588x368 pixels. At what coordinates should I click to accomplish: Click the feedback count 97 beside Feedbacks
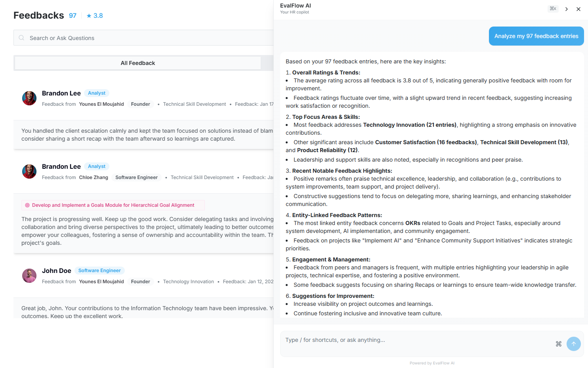pos(73,15)
